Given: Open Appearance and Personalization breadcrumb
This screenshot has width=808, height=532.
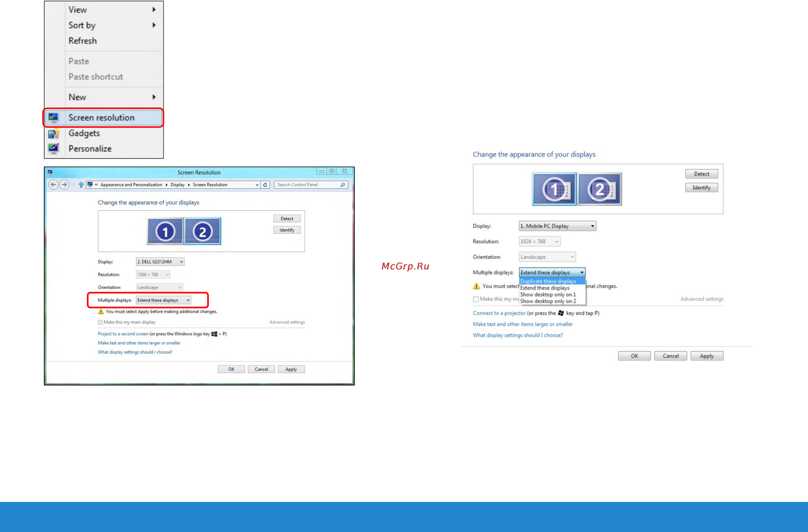Looking at the screenshot, I should (x=131, y=185).
